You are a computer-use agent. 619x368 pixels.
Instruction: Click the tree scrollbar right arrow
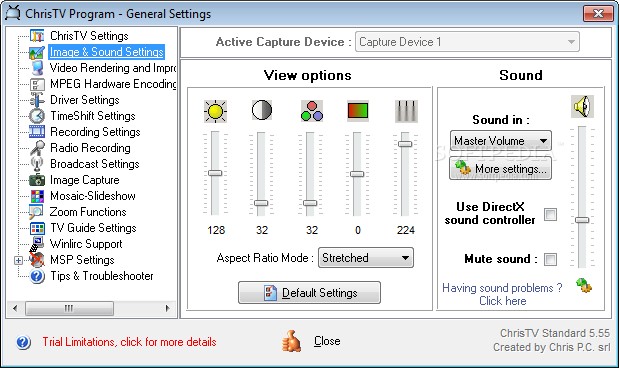[167, 308]
